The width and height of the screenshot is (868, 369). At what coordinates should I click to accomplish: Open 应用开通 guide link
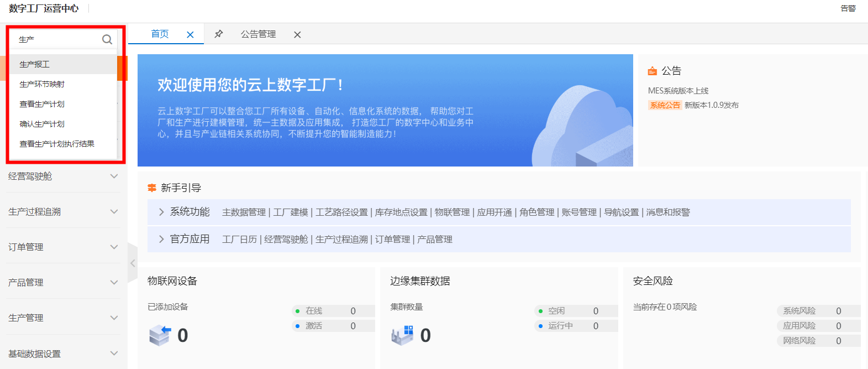[x=495, y=212]
